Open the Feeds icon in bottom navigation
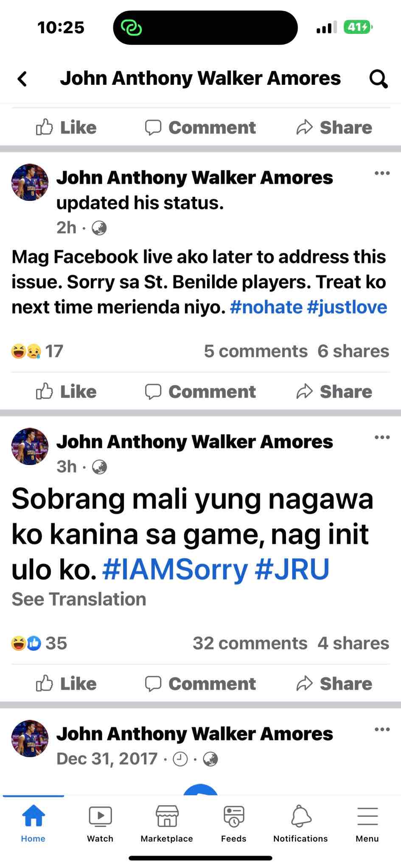 tap(233, 824)
